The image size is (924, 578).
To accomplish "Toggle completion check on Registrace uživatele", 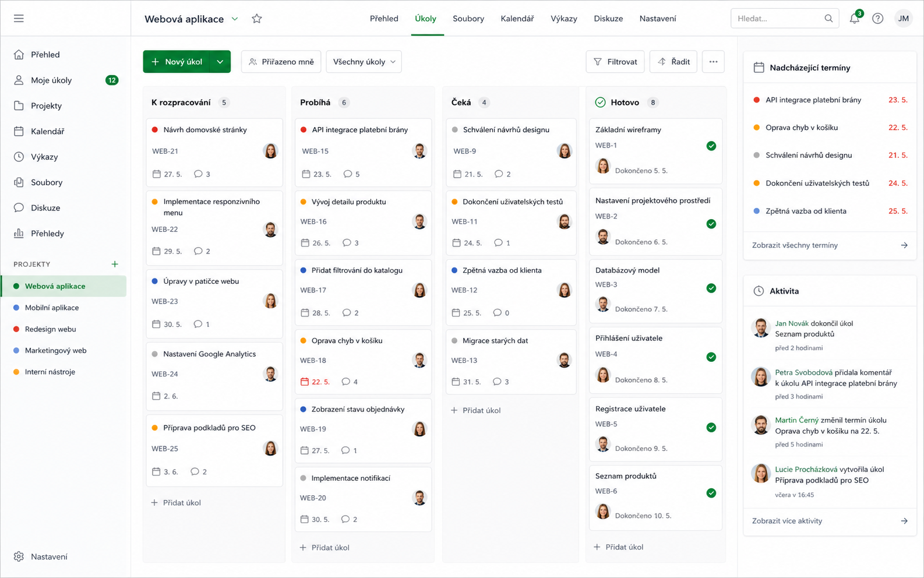I will tap(711, 428).
